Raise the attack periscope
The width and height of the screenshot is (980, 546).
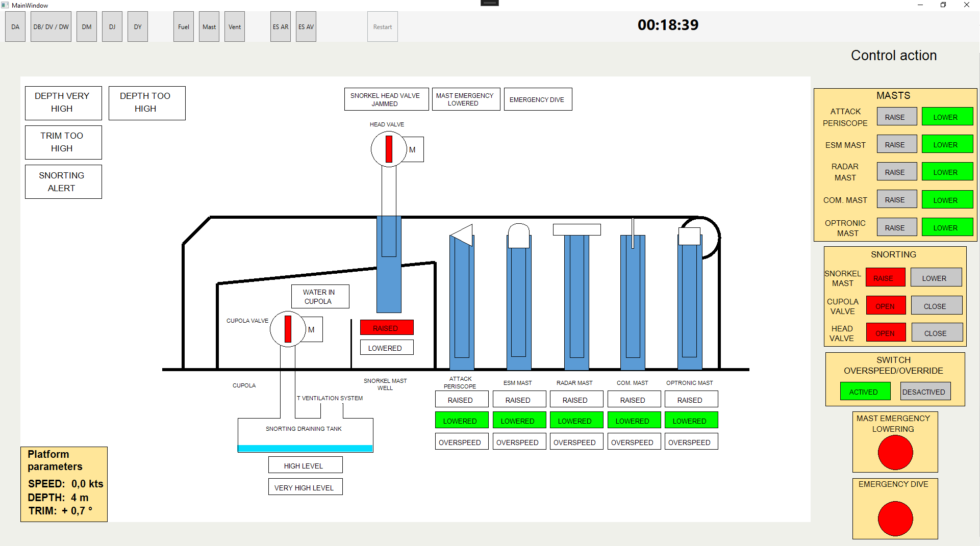[x=896, y=117]
